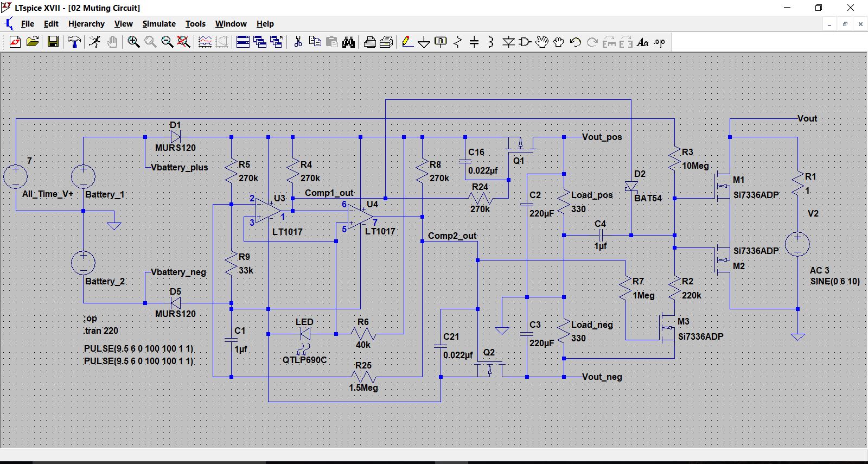Click the Vbattery_plus net label
Screen dimensions: 868x464
pyautogui.click(x=180, y=167)
